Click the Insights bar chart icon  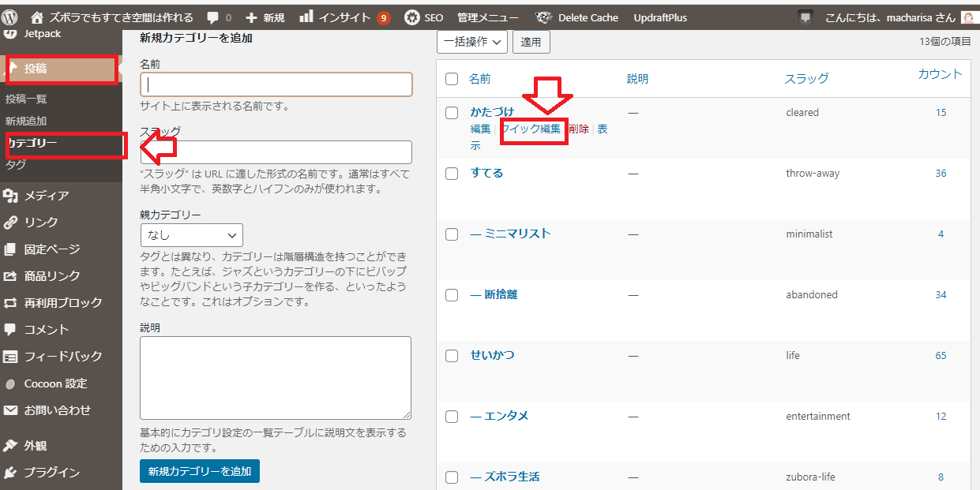[x=307, y=17]
